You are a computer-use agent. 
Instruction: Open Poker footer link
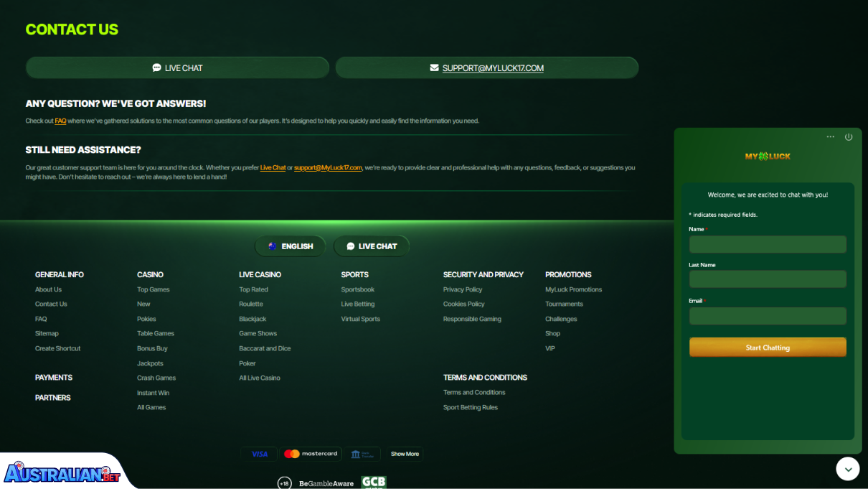247,363
